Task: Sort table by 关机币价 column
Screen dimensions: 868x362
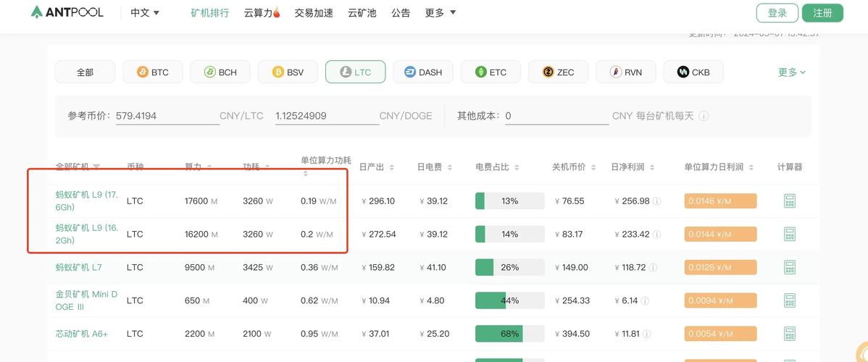Action: pos(593,167)
